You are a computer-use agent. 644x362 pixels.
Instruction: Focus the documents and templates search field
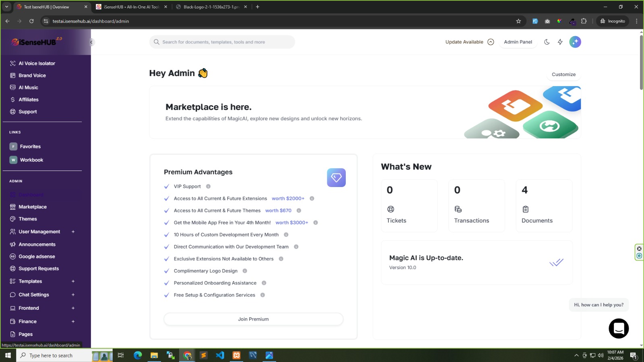[222, 42]
